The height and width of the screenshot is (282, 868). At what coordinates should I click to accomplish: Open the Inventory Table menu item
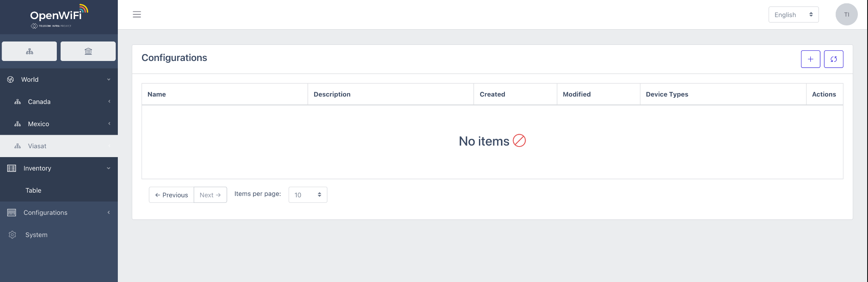[x=33, y=191]
